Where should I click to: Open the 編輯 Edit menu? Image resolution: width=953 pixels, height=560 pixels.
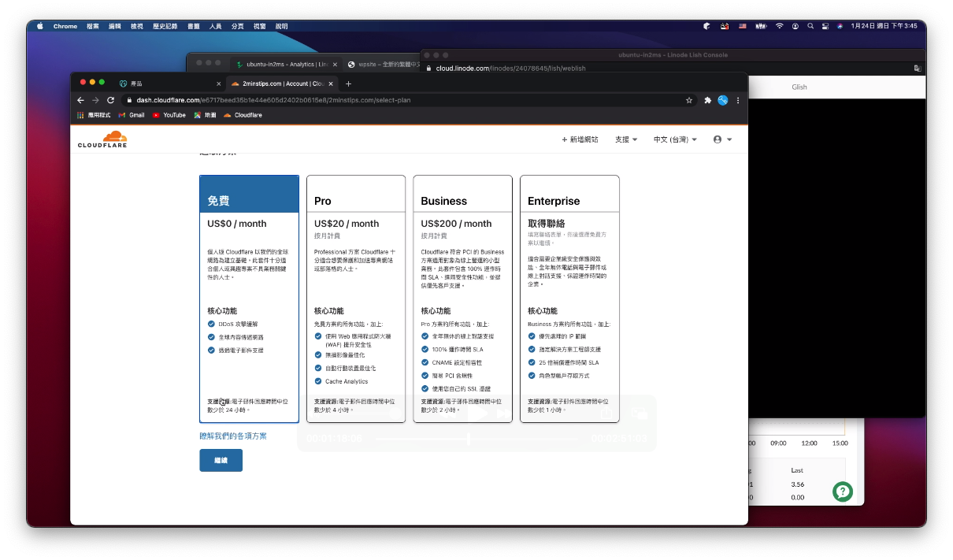(115, 26)
